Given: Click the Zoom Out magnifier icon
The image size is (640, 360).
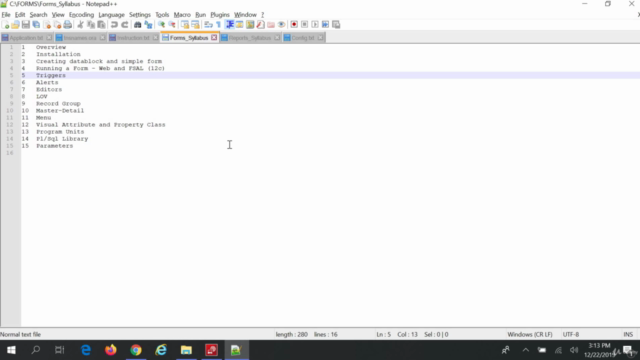Looking at the screenshot, I should [172, 24].
